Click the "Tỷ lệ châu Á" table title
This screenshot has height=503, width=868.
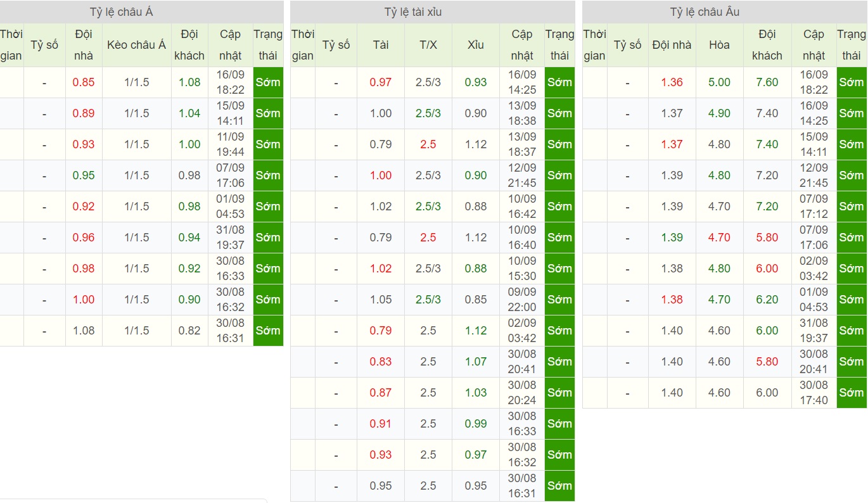point(122,12)
